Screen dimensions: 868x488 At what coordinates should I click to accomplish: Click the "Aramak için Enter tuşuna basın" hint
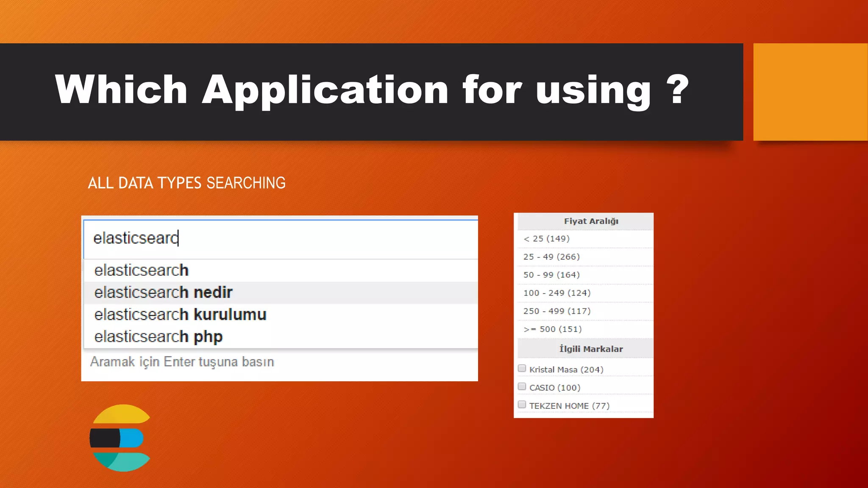pos(182,362)
